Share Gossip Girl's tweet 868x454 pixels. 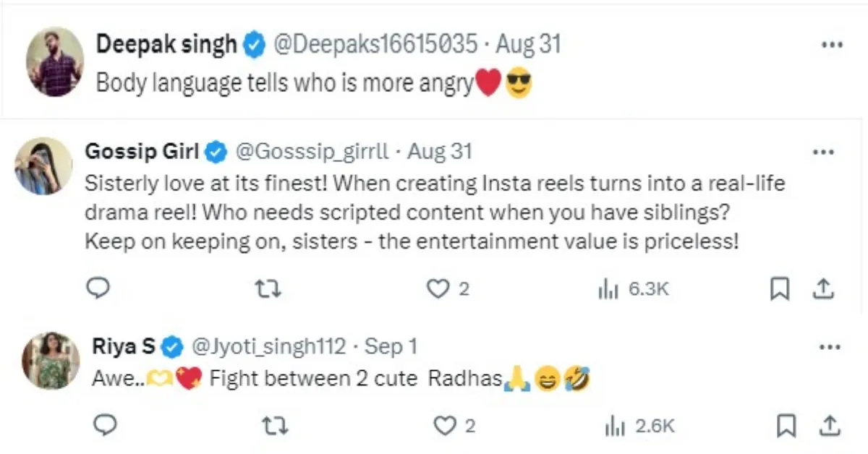coord(822,289)
